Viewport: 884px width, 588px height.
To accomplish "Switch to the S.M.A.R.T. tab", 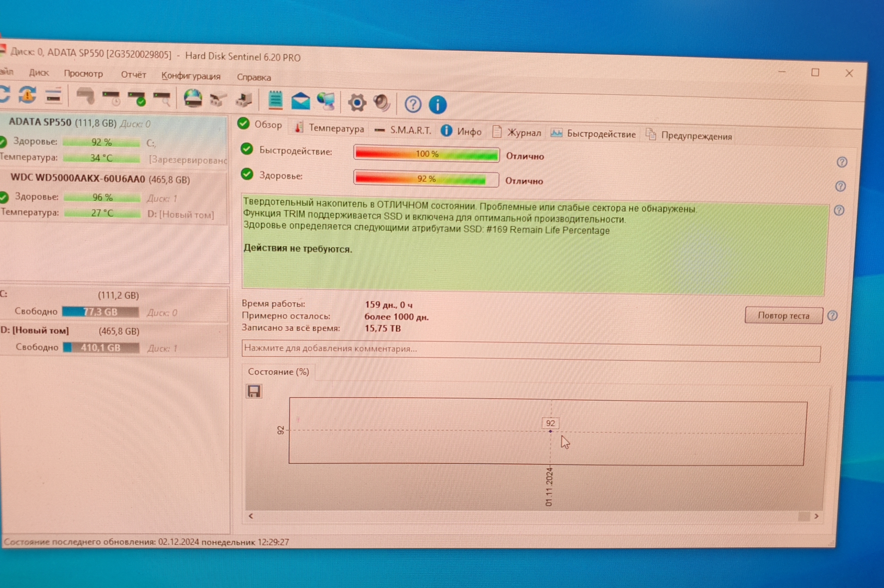I will 403,130.
